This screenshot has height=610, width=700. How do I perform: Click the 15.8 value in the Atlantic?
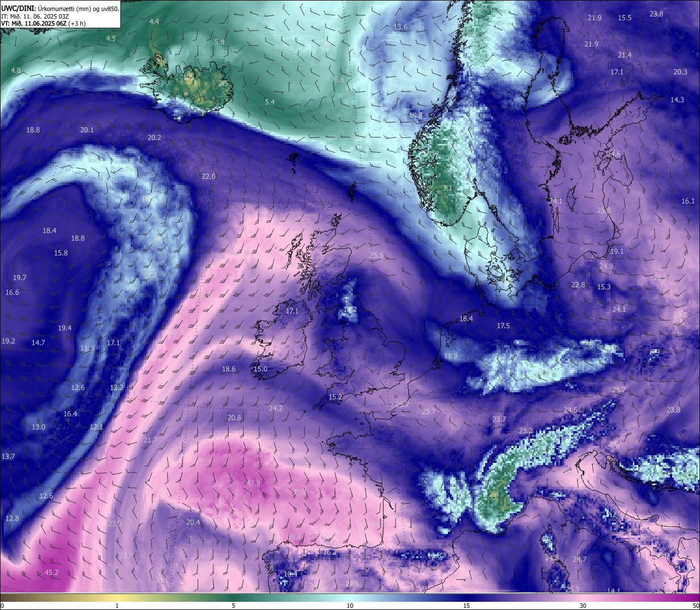(x=61, y=253)
